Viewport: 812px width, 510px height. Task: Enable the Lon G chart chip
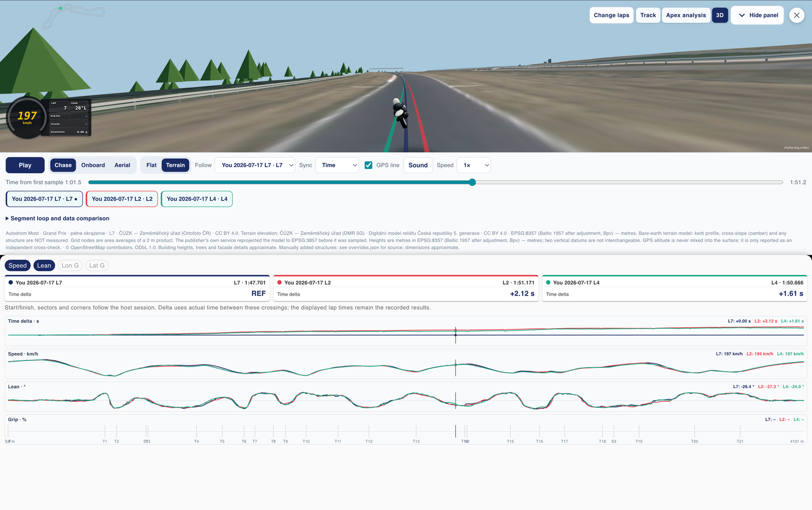pyautogui.click(x=70, y=266)
